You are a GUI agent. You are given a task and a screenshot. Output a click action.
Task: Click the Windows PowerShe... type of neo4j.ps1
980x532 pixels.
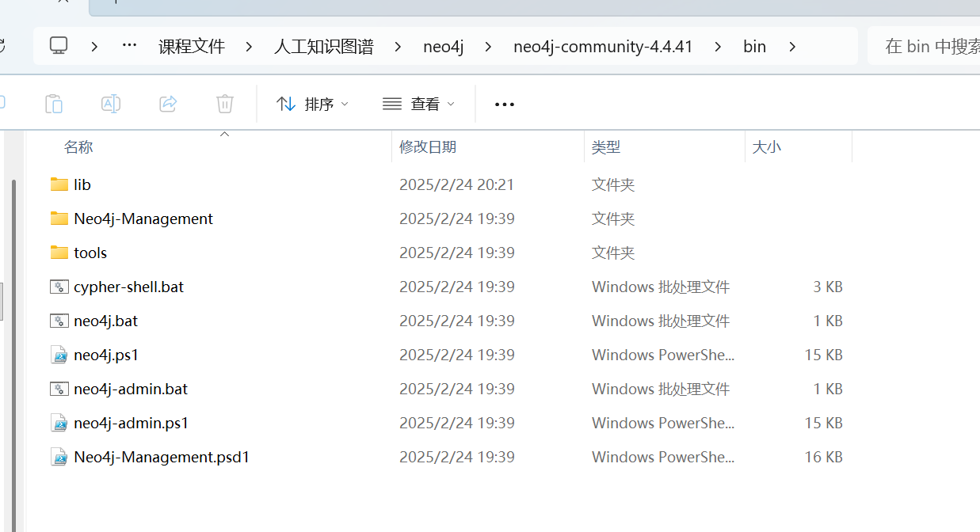point(663,355)
